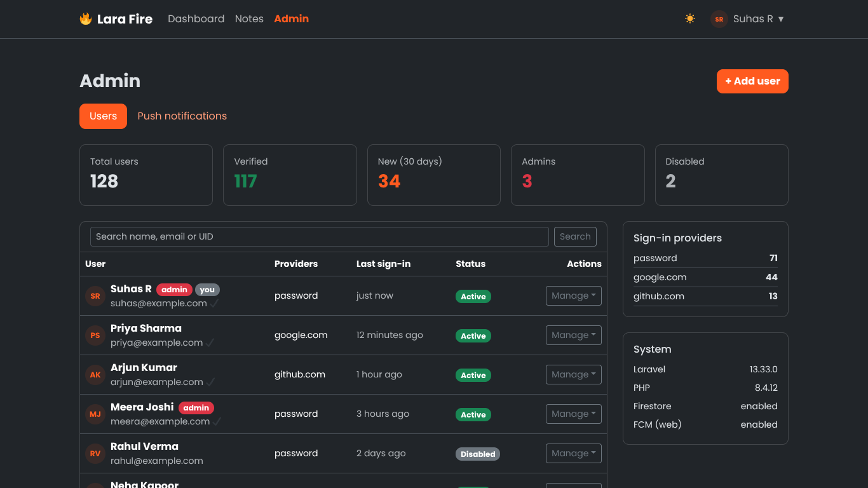Viewport: 868px width, 488px height.
Task: Click verified checkmark beside priya@example.com
Action: [210, 343]
